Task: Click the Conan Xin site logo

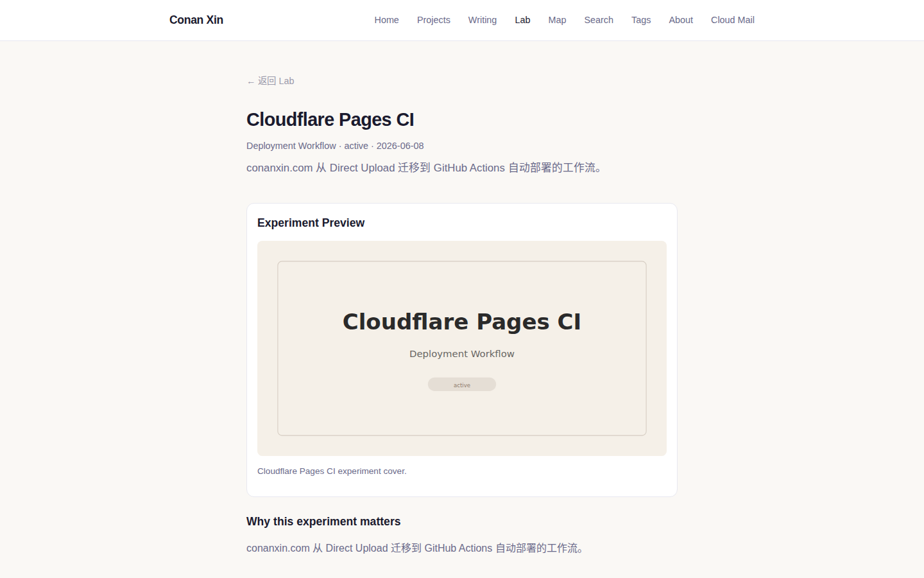Action: coord(196,20)
